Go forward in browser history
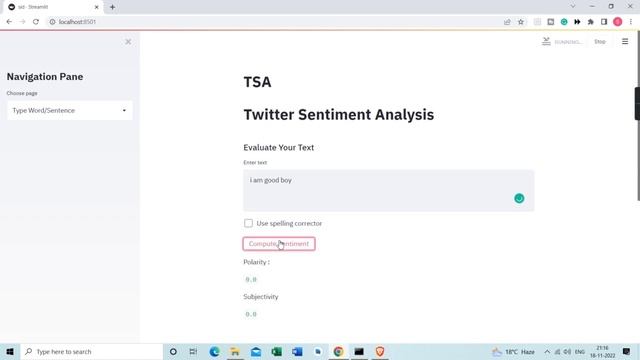 click(22, 22)
